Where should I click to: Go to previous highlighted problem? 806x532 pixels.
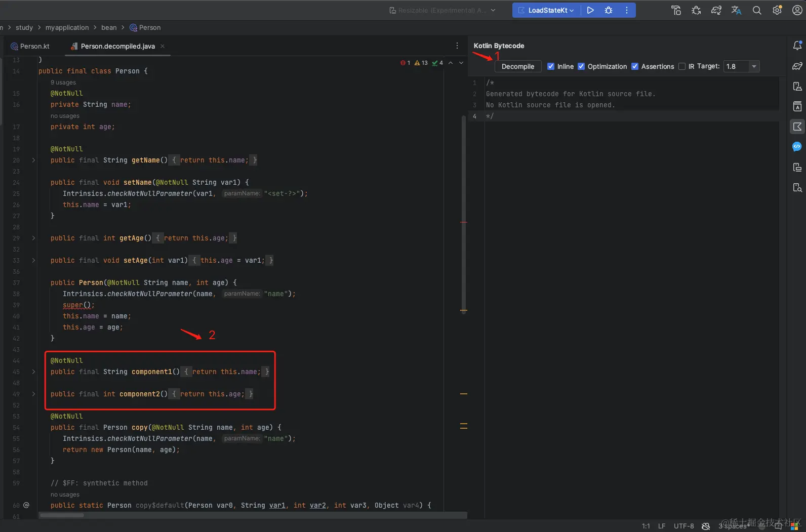coord(451,63)
